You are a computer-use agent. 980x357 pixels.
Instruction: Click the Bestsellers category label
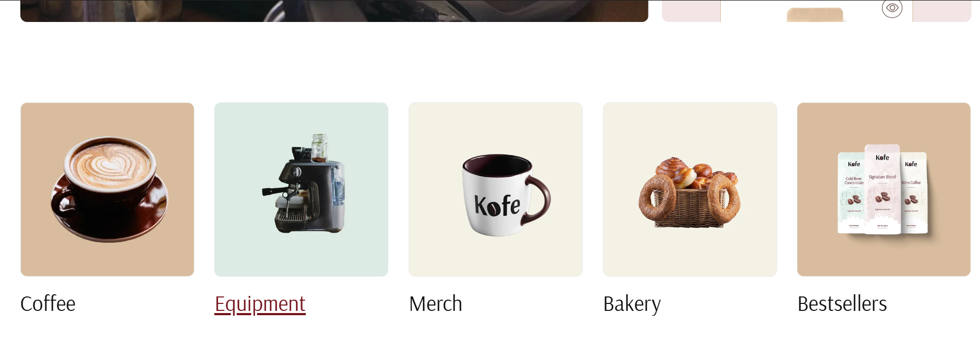click(x=842, y=304)
